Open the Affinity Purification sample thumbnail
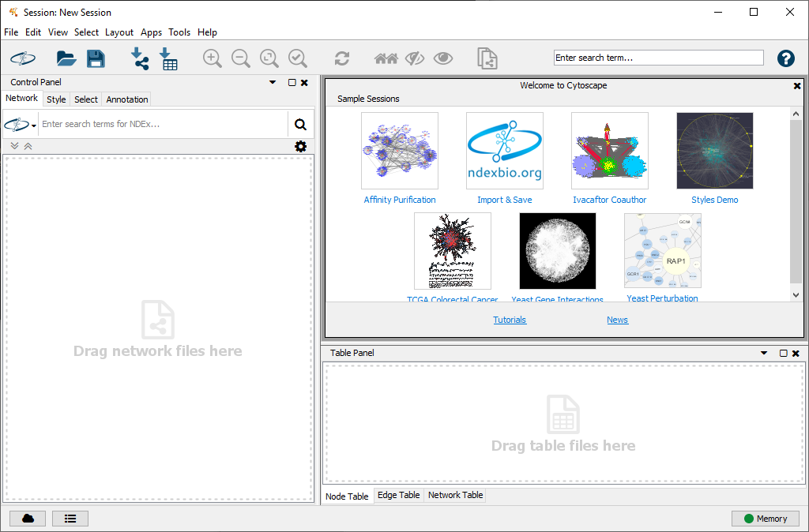The height and width of the screenshot is (532, 809). point(399,151)
